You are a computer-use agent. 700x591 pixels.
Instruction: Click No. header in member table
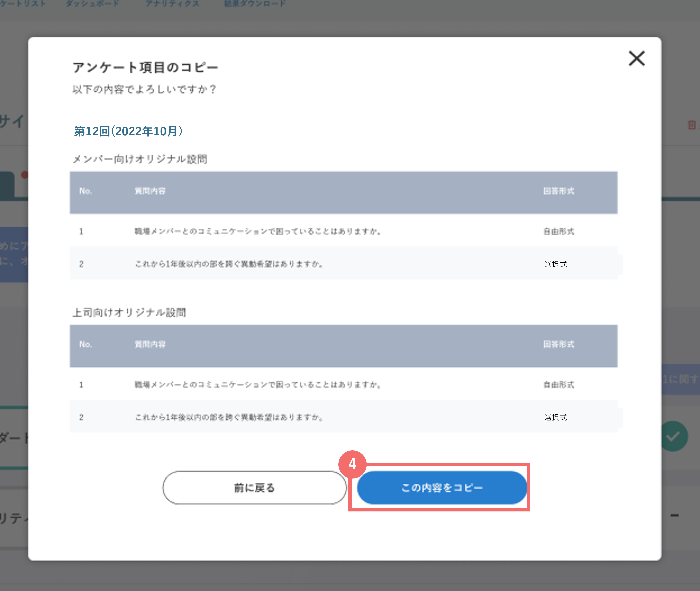pyautogui.click(x=85, y=191)
